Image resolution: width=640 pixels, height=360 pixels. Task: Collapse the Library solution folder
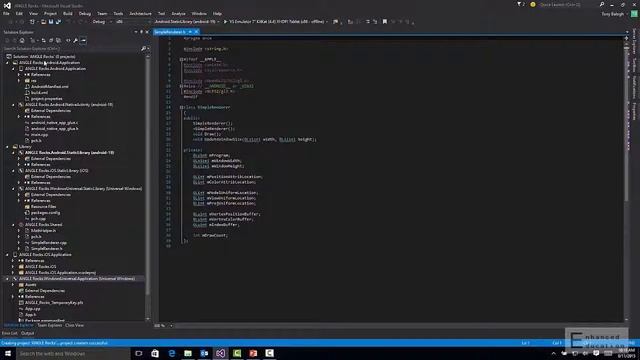(x=7, y=147)
